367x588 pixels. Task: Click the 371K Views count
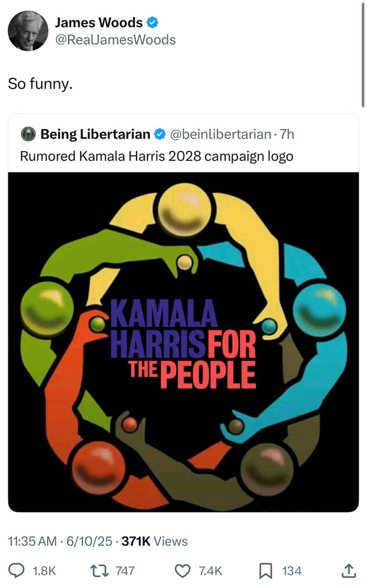[154, 541]
